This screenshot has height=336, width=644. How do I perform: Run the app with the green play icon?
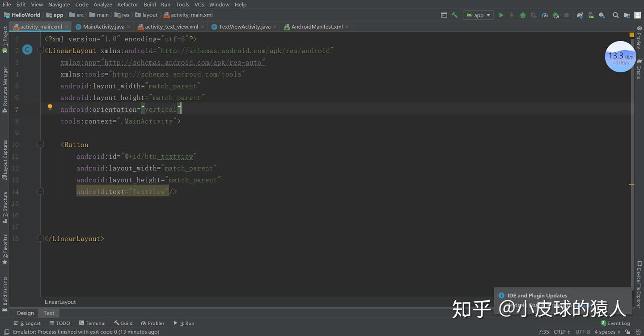(501, 15)
